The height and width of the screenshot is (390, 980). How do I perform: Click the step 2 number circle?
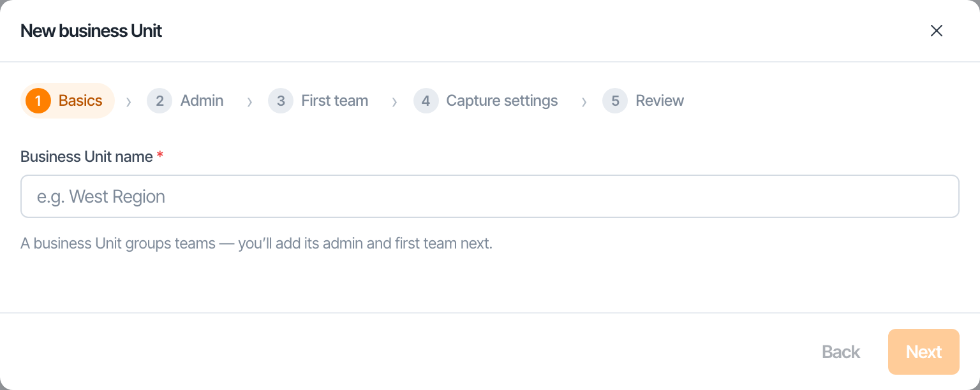click(x=160, y=101)
